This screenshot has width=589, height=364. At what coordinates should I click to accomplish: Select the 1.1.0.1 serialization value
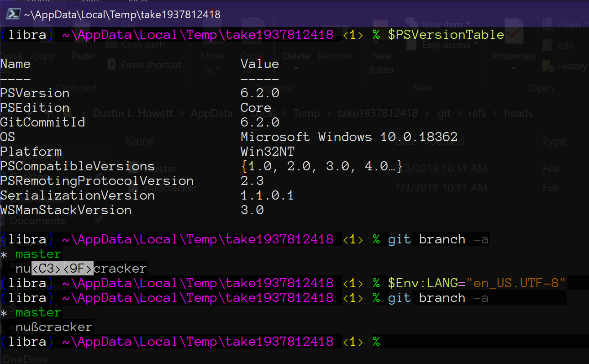click(268, 195)
